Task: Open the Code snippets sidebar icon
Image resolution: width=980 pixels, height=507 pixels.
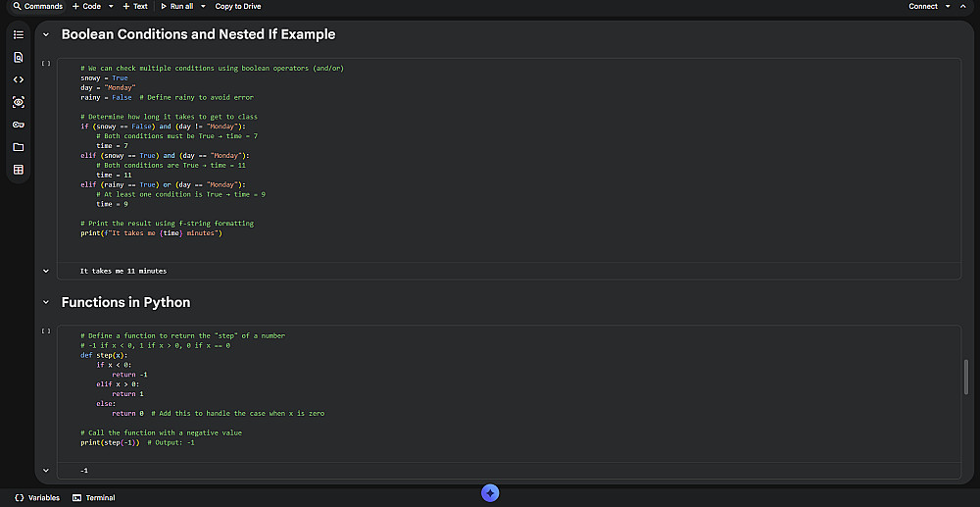Action: (18, 79)
